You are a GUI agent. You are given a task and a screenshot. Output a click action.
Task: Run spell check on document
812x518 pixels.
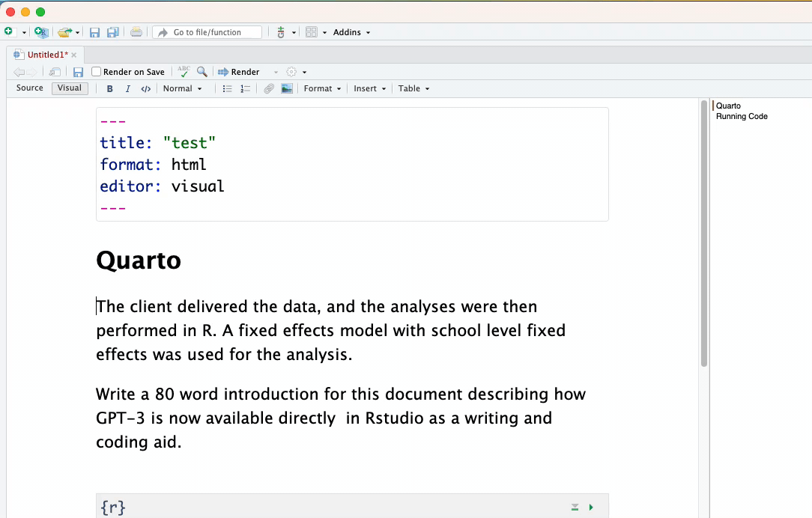click(x=184, y=71)
